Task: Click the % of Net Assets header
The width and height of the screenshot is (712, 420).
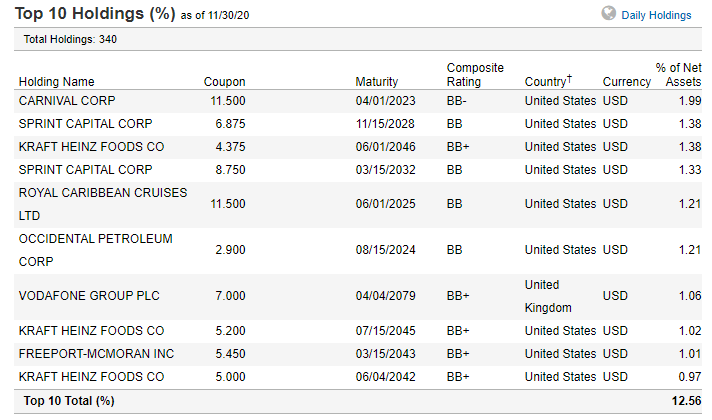Action: coord(678,74)
